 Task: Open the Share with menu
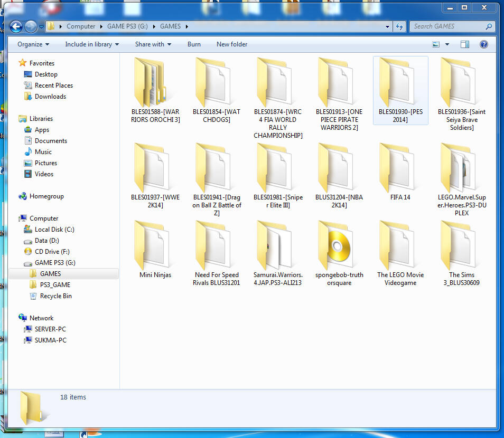click(153, 44)
